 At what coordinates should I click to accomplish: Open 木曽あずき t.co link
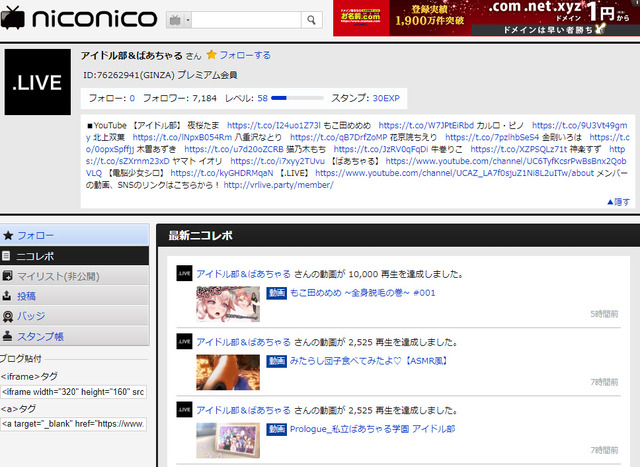[x=233, y=149]
